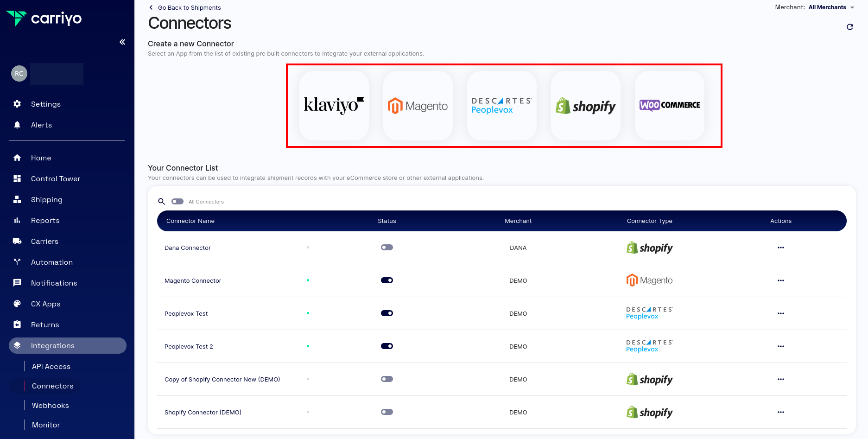Open actions menu for Magento Connector

(781, 280)
